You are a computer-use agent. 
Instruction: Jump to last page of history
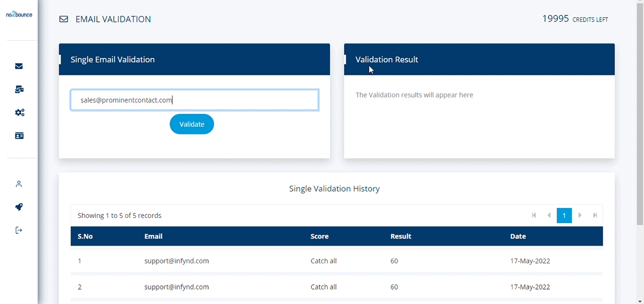pyautogui.click(x=595, y=216)
